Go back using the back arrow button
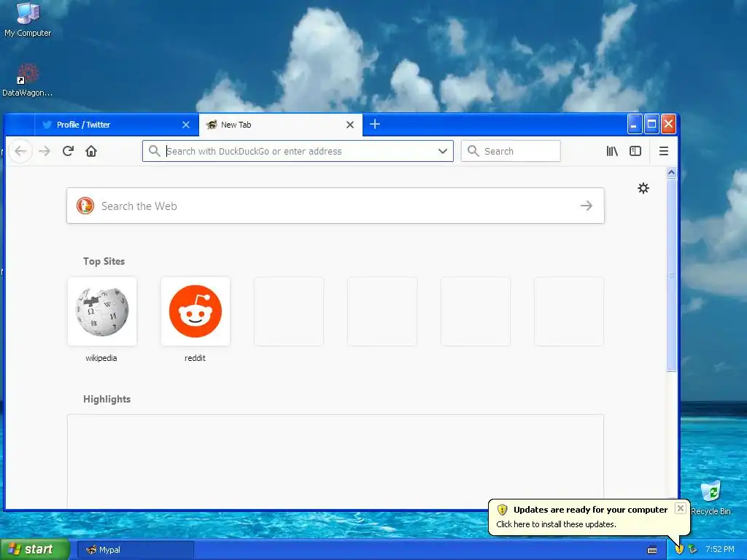Viewport: 747px width, 560px height. pos(20,152)
